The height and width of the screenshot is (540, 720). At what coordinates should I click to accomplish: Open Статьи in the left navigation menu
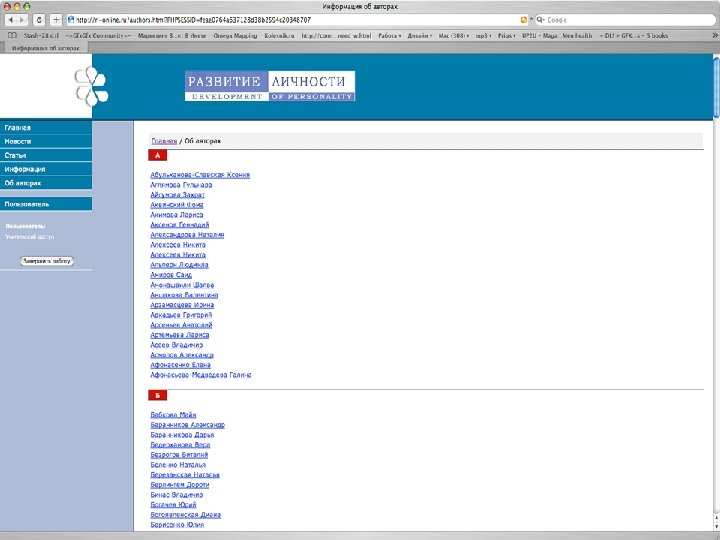[x=46, y=155]
